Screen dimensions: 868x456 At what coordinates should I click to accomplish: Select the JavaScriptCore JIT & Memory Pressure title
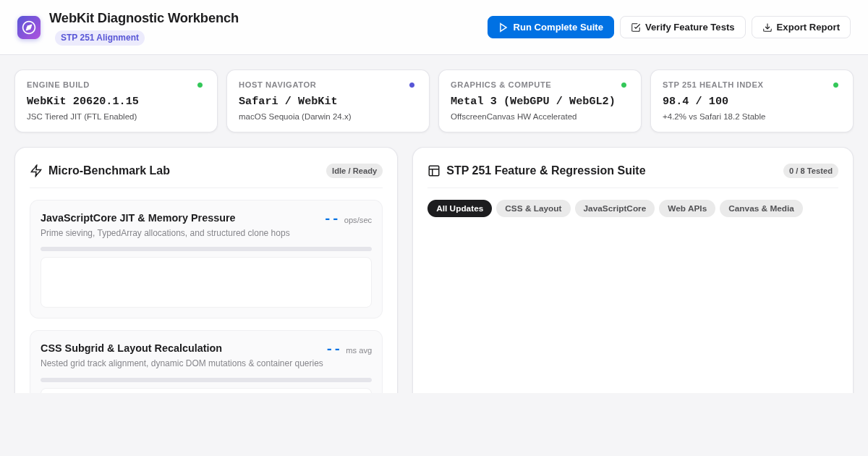point(138,218)
